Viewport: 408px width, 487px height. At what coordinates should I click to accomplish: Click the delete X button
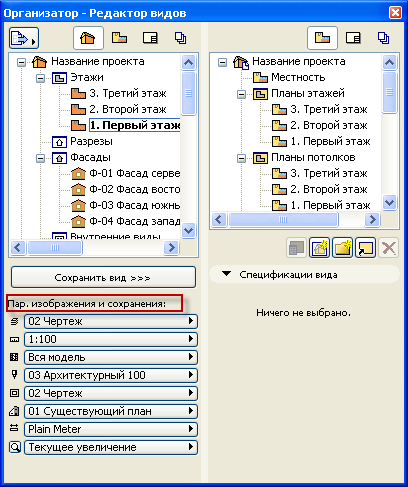(389, 248)
